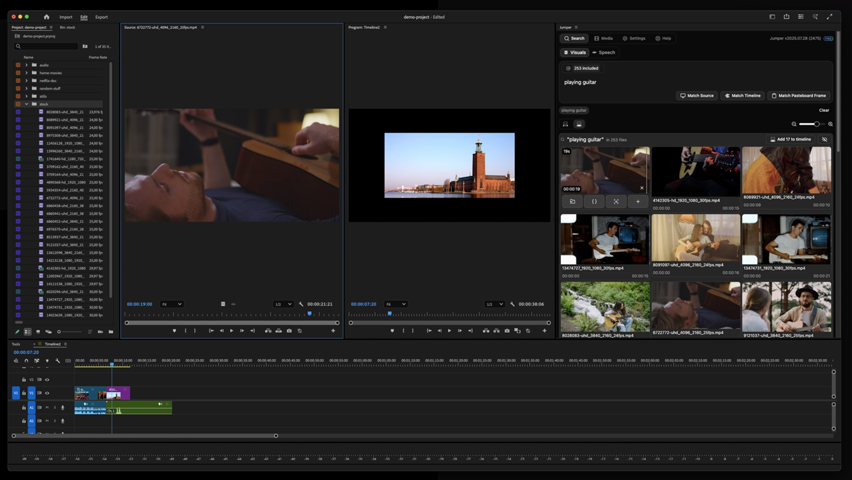
Task: Toggle the lock on track V1
Action: (24, 393)
